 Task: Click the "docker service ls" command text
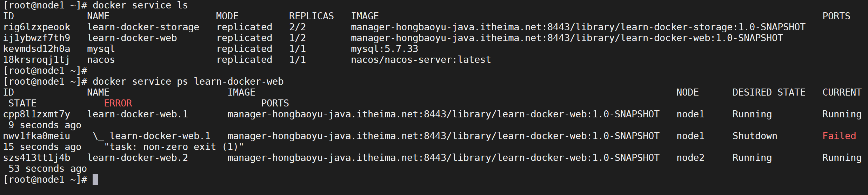(x=140, y=5)
